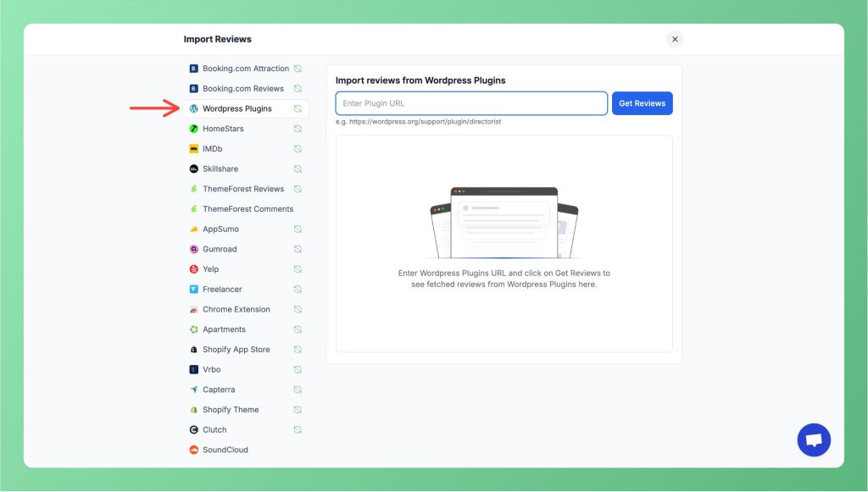Click the red Yelp logo icon

[194, 269]
